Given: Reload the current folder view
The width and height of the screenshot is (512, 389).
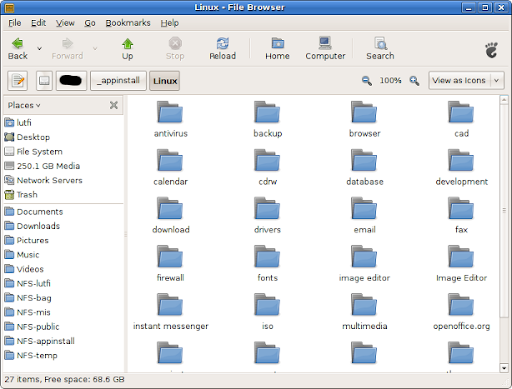Looking at the screenshot, I should tap(222, 49).
